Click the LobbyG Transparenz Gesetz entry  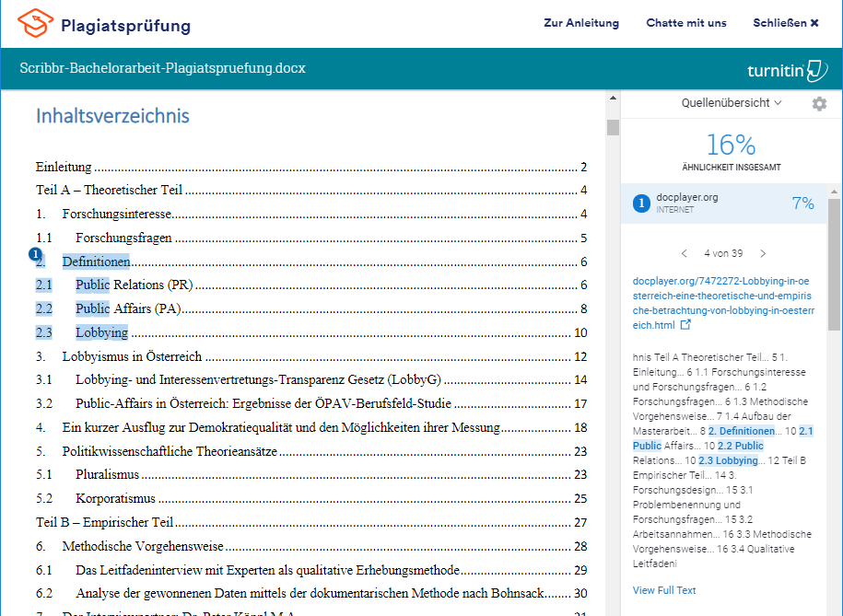311,380
